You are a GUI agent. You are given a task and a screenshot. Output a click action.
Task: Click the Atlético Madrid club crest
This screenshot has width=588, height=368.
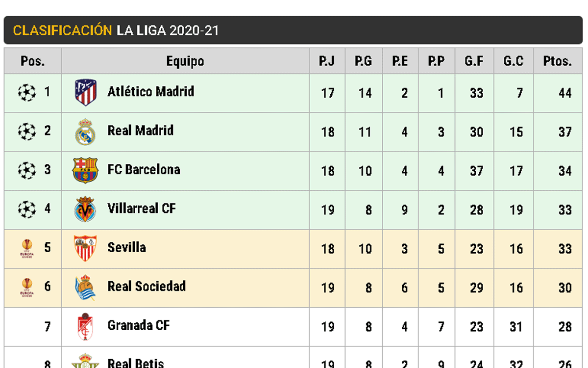[86, 92]
